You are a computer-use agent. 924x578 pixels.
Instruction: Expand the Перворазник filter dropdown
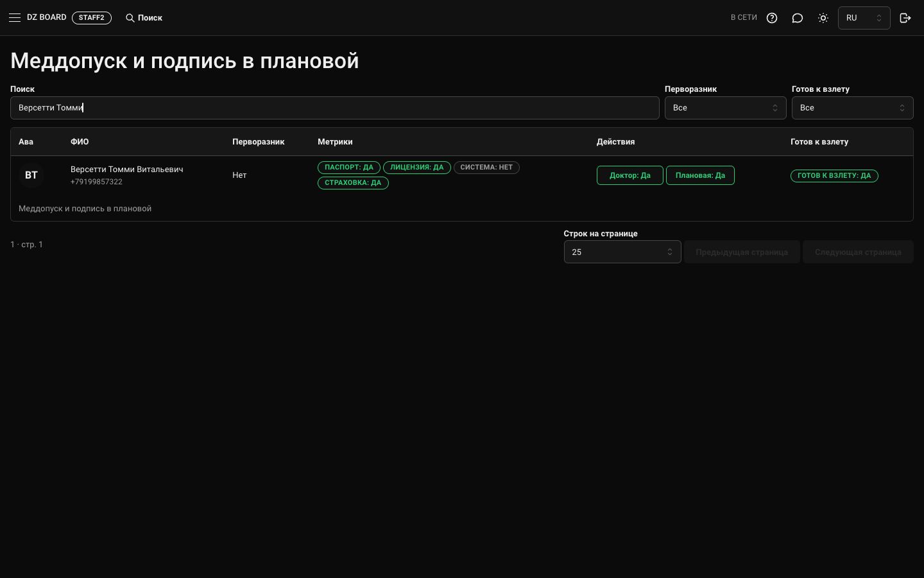[725, 108]
